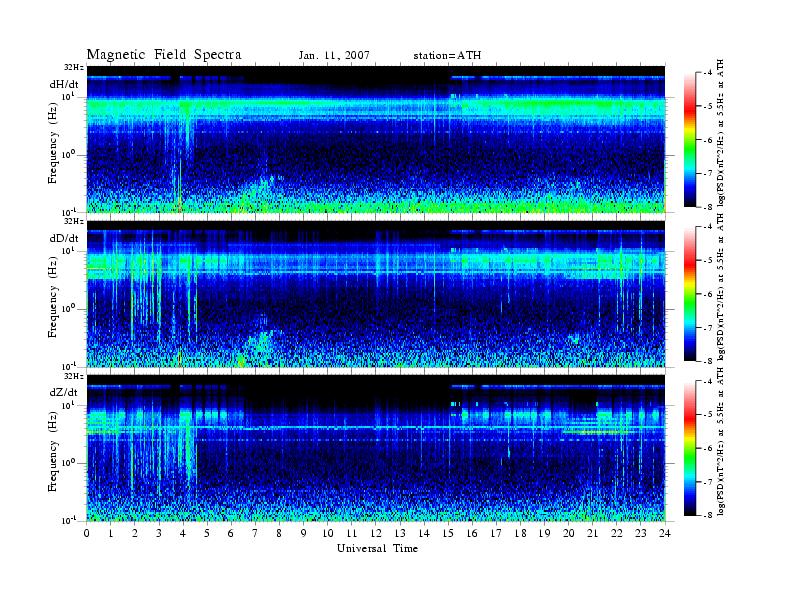Click the "32Hz" label of dZ/dt panel

(74, 376)
